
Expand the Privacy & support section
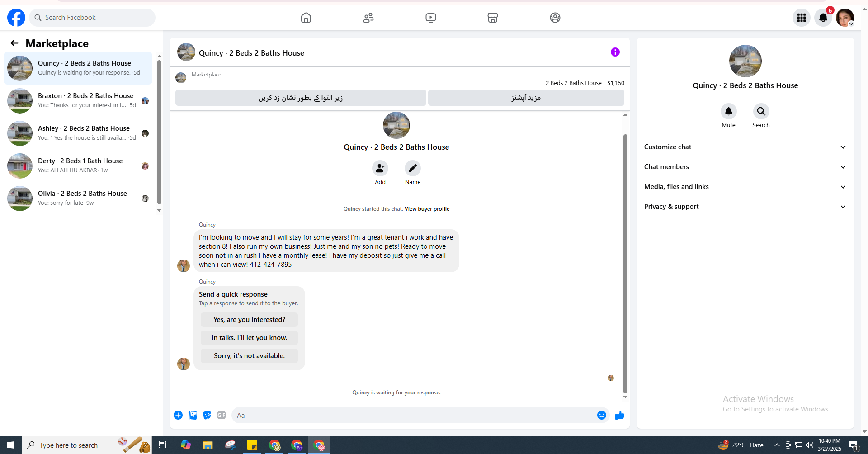pyautogui.click(x=745, y=207)
